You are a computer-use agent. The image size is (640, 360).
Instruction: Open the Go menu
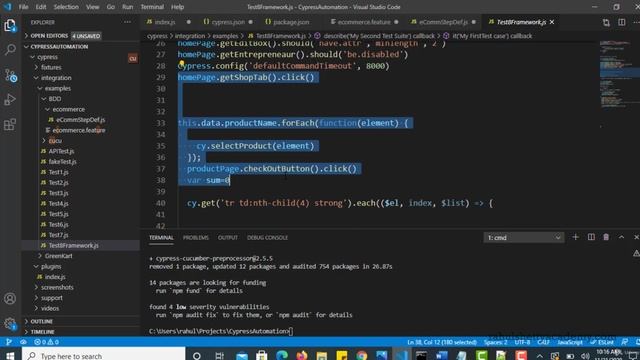coord(111,7)
